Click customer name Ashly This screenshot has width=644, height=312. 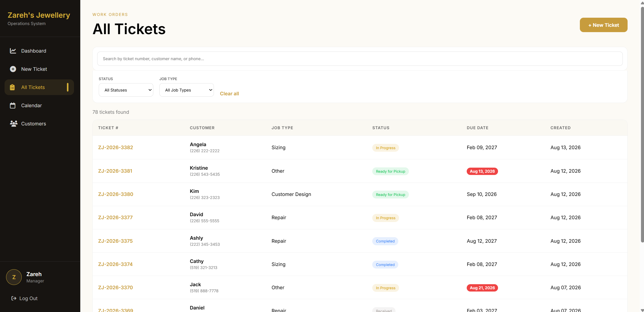(x=196, y=238)
